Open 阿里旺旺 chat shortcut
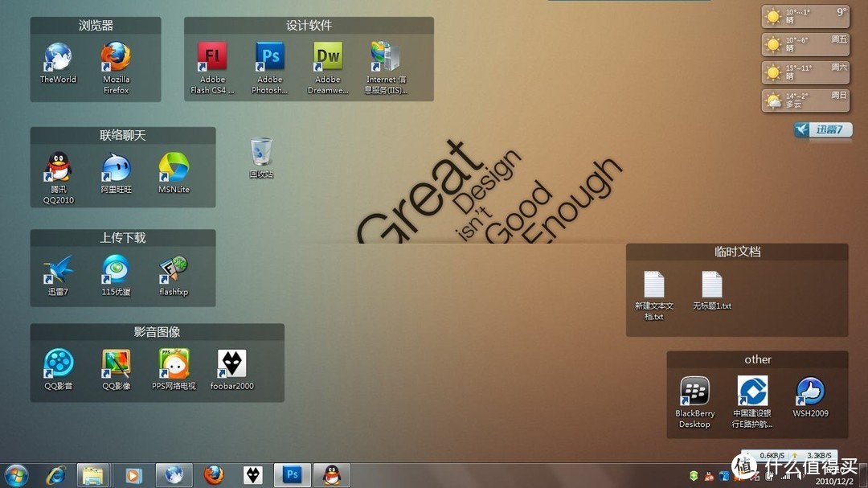Image resolution: width=868 pixels, height=488 pixels. pyautogui.click(x=116, y=172)
